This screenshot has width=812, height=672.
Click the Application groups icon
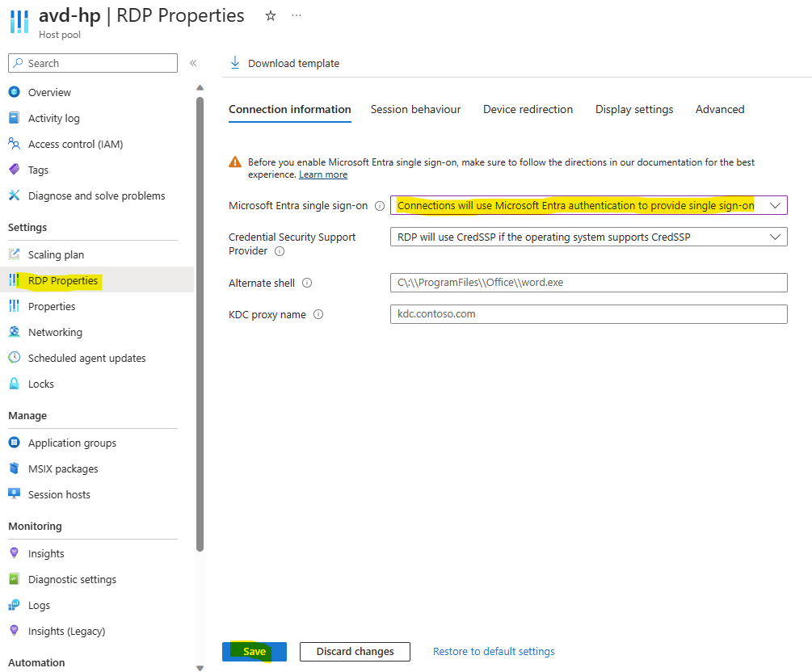(x=15, y=443)
